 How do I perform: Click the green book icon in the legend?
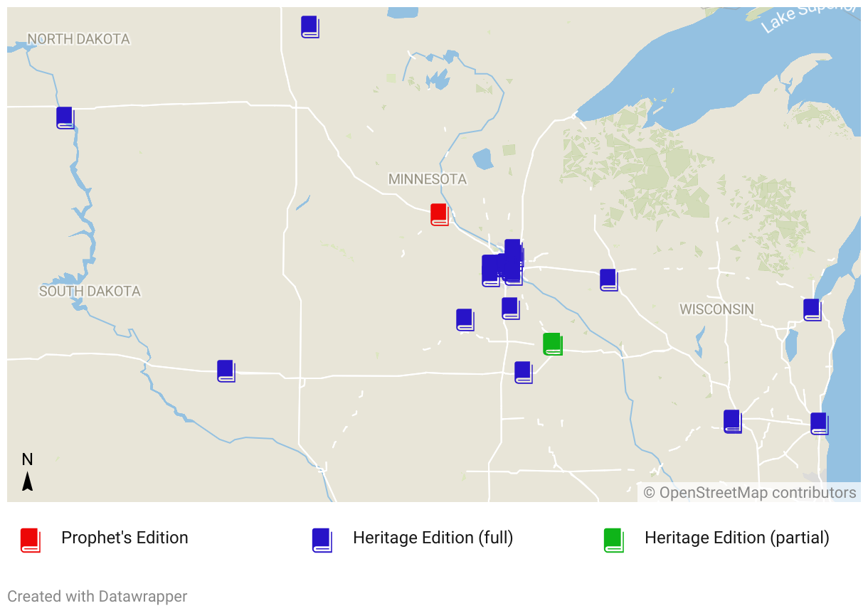pos(613,540)
